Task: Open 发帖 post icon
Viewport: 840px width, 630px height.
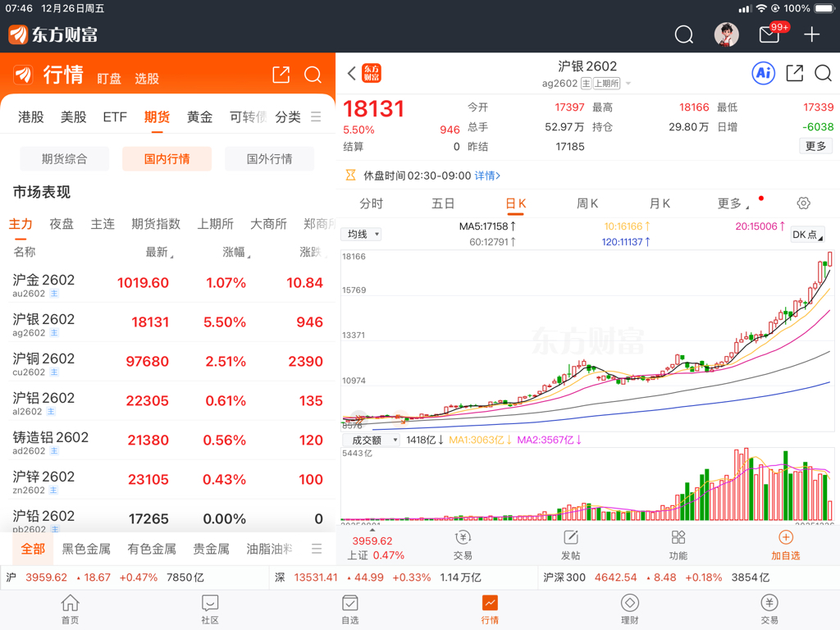Action: 571,545
